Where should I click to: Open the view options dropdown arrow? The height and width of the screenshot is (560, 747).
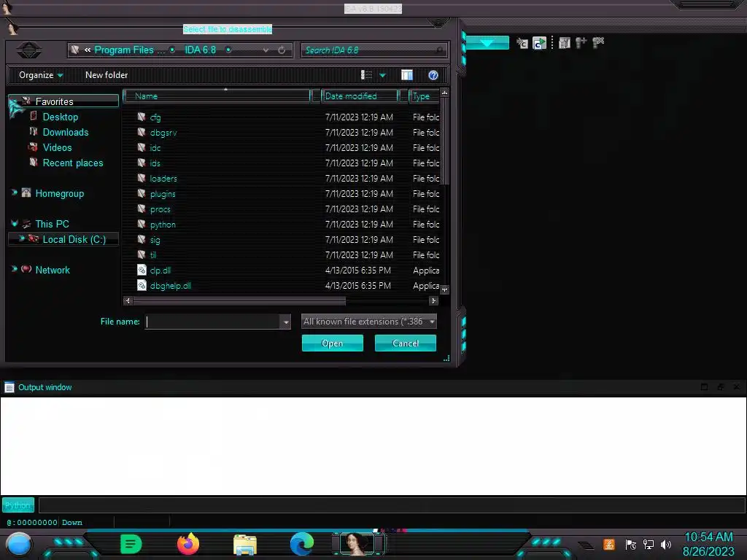382,75
